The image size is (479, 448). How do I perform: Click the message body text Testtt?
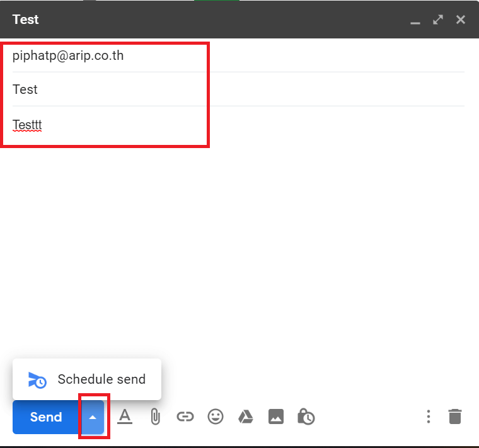point(27,125)
